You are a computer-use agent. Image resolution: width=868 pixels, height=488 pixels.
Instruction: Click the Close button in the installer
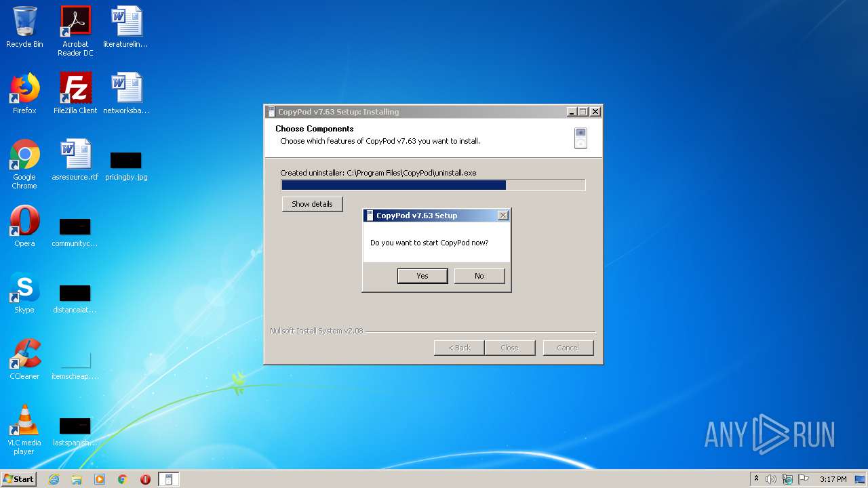pyautogui.click(x=509, y=348)
